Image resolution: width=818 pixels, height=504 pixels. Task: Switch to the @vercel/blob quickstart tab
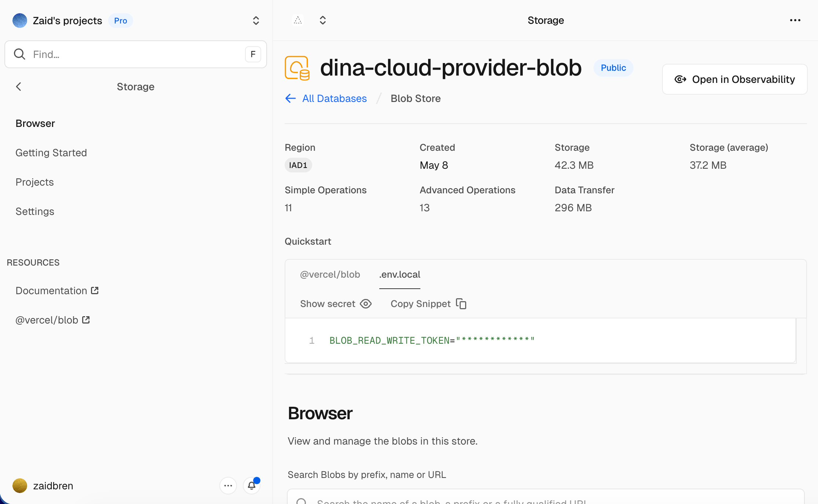click(x=330, y=274)
